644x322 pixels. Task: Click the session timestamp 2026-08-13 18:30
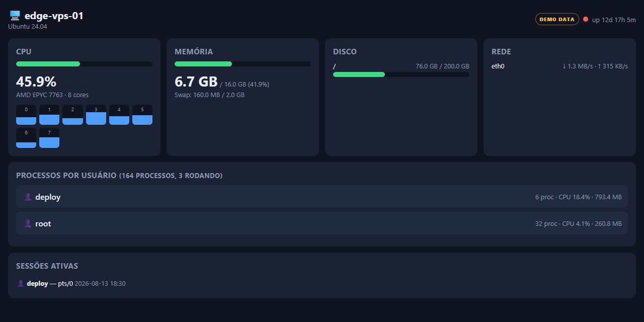point(100,283)
